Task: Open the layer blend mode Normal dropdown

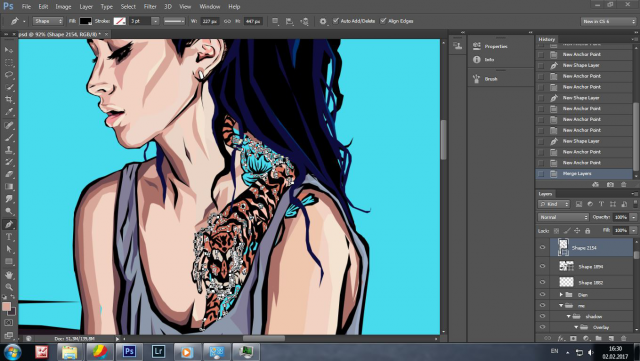Action: (x=563, y=217)
